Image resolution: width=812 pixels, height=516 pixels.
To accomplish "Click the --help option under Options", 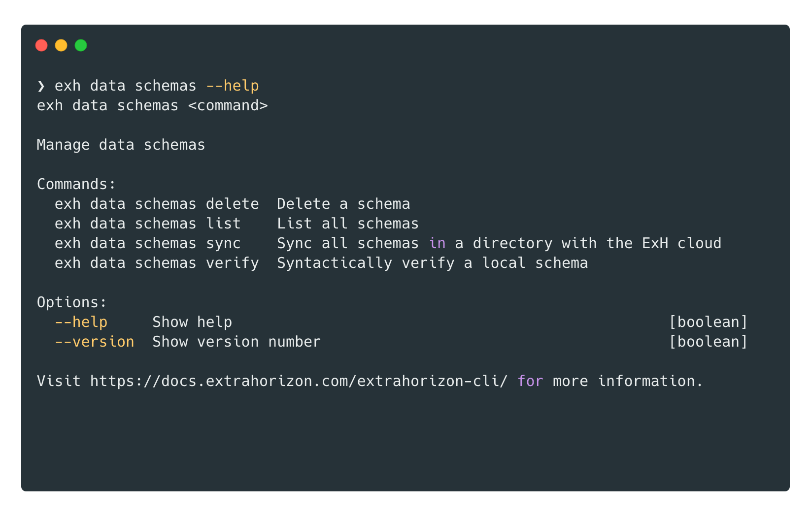I will [x=81, y=322].
